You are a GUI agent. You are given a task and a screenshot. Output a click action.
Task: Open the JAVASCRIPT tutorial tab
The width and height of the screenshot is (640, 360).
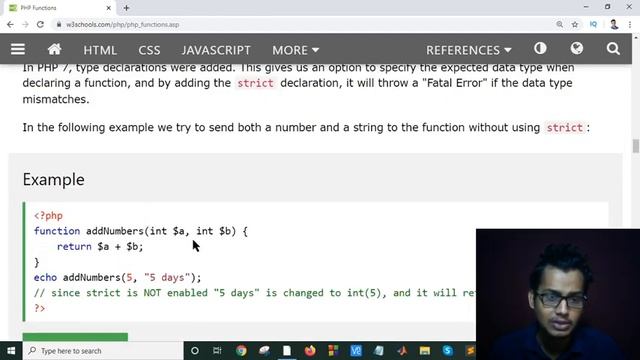(x=216, y=50)
